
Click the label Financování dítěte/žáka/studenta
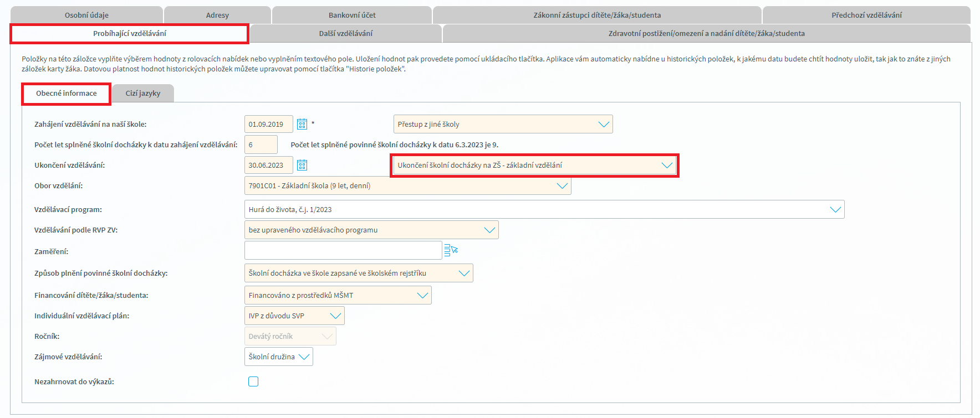point(91,295)
